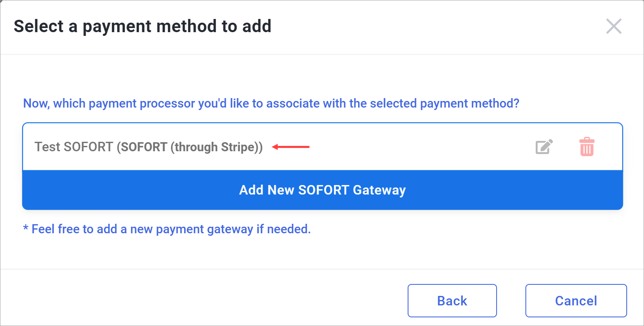Screen dimensions: 644x326
Task: Delete the Test SOFORT gateway via trash icon
Action: point(587,147)
